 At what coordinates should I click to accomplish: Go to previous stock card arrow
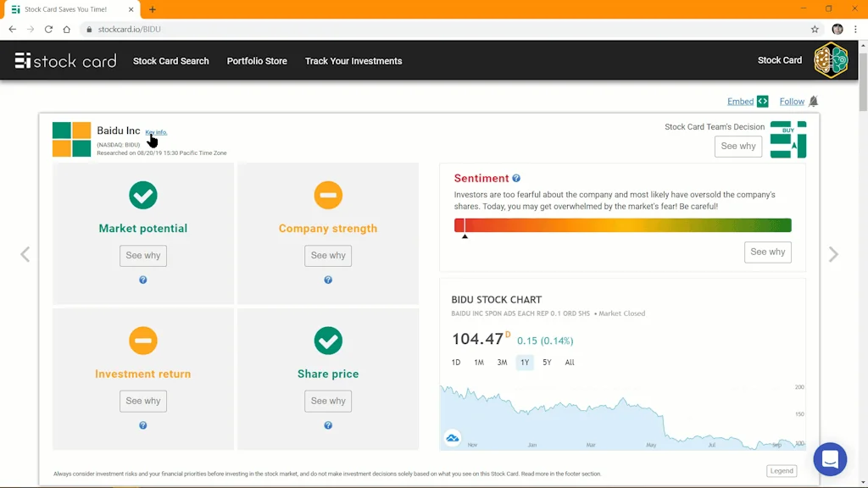25,254
